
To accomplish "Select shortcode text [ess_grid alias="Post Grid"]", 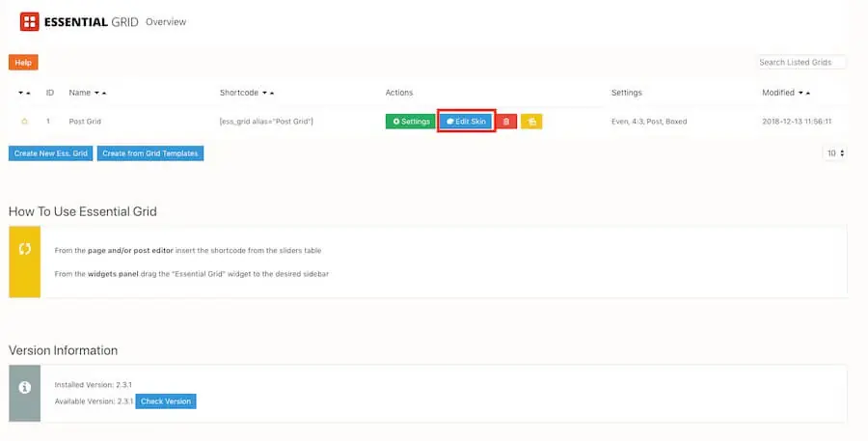I will (x=266, y=122).
